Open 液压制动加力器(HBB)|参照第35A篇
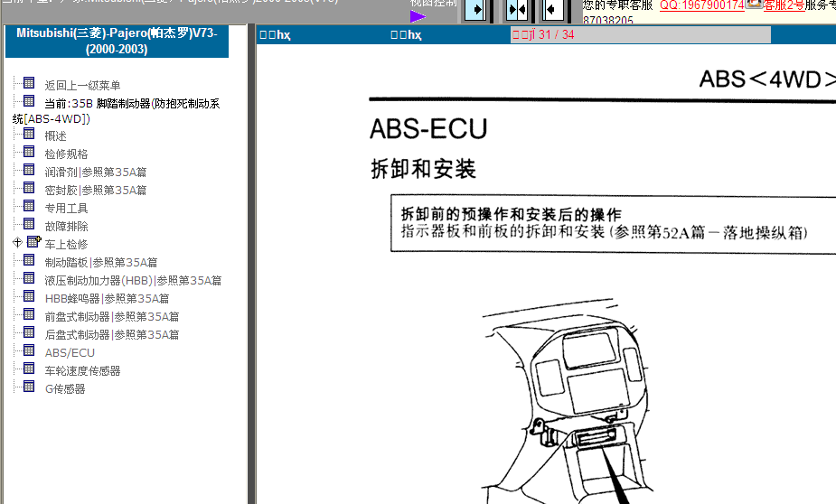This screenshot has height=504, width=836. 133,281
